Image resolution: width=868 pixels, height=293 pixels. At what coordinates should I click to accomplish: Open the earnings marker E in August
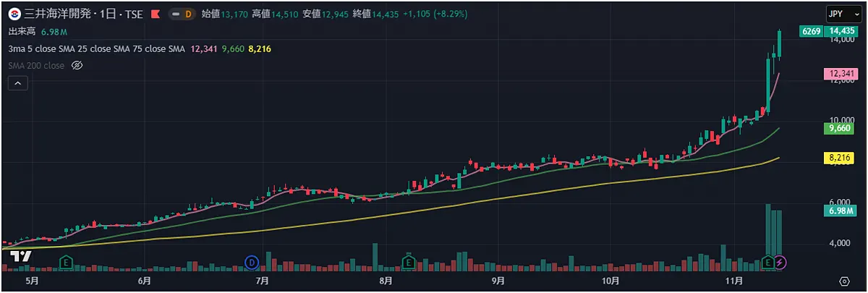(408, 261)
